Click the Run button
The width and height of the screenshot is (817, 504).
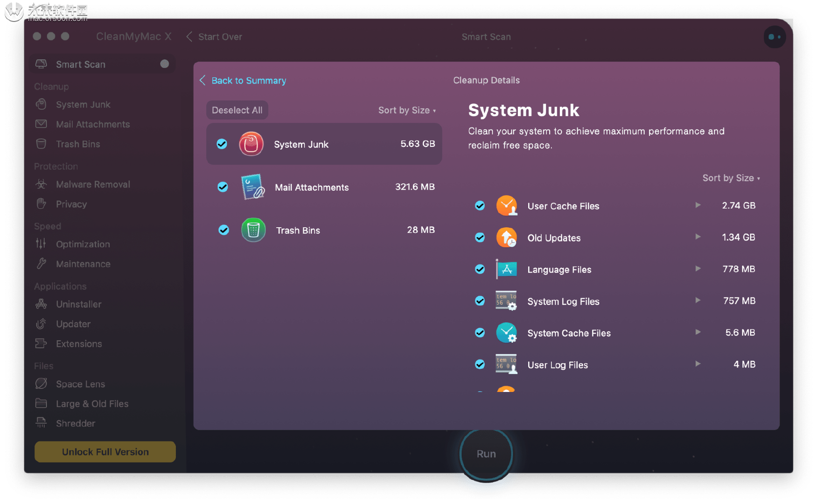point(486,454)
